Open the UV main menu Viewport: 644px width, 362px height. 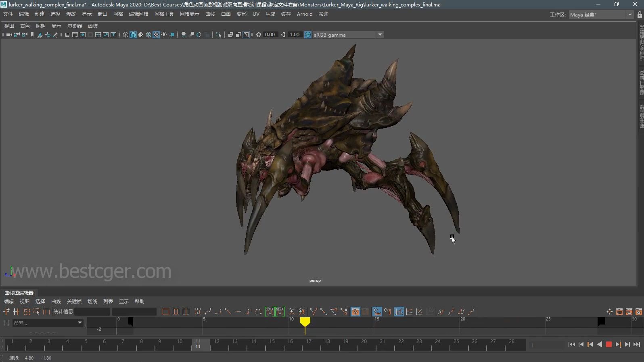tap(256, 14)
